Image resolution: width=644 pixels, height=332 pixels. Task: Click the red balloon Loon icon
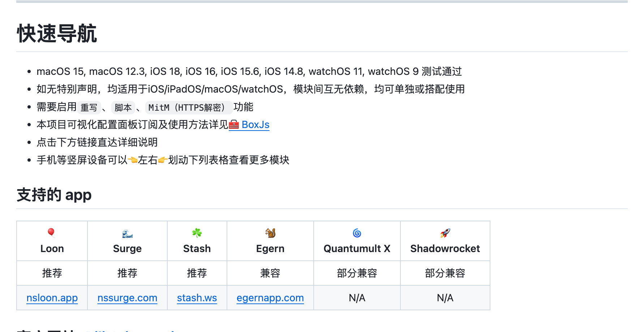51,233
